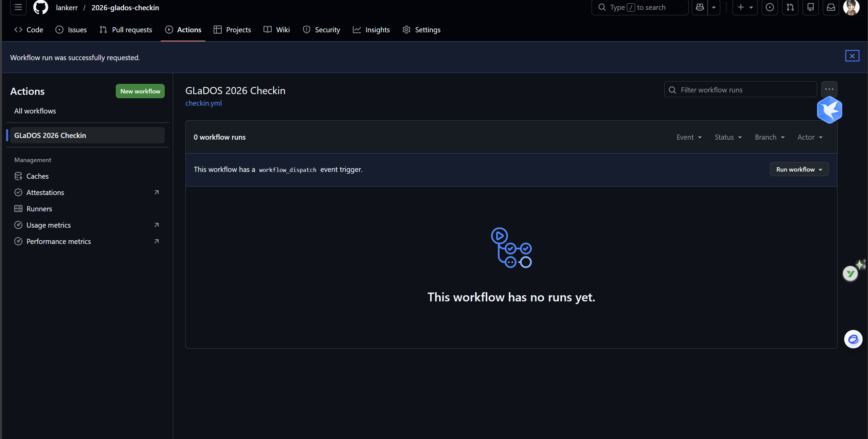This screenshot has width=868, height=439.
Task: Click the Type / to search box
Action: 640,7
